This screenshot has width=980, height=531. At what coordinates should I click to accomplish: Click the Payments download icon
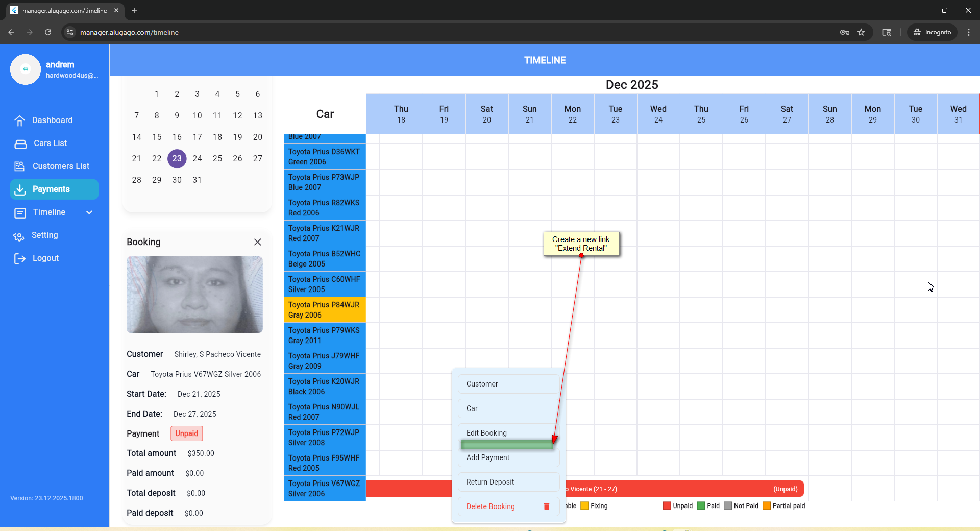coord(20,189)
